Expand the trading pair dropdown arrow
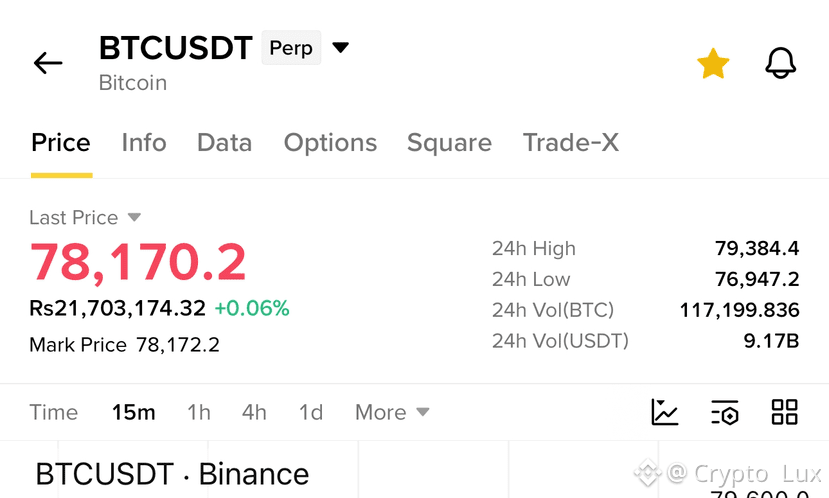 pos(340,48)
